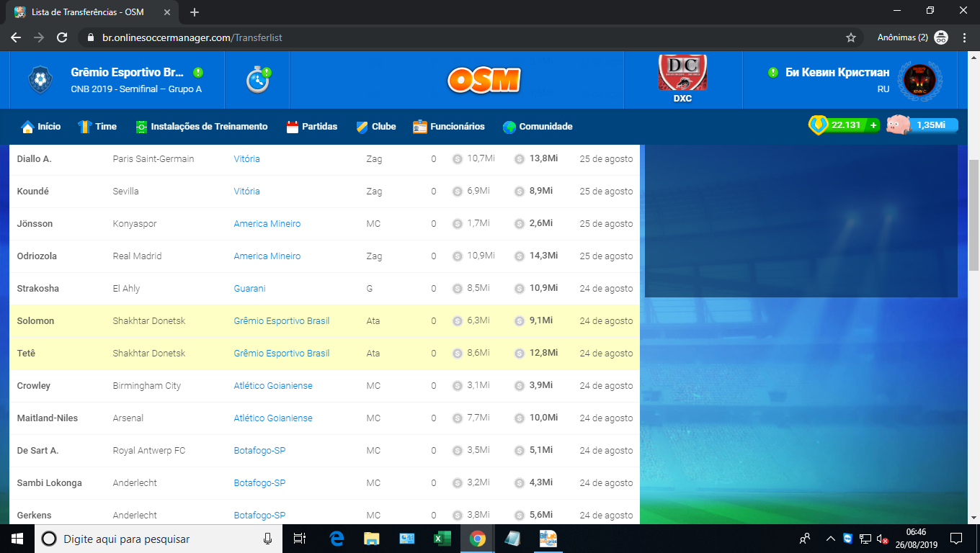Open the Comunidade menu
The height and width of the screenshot is (553, 980).
(x=538, y=127)
